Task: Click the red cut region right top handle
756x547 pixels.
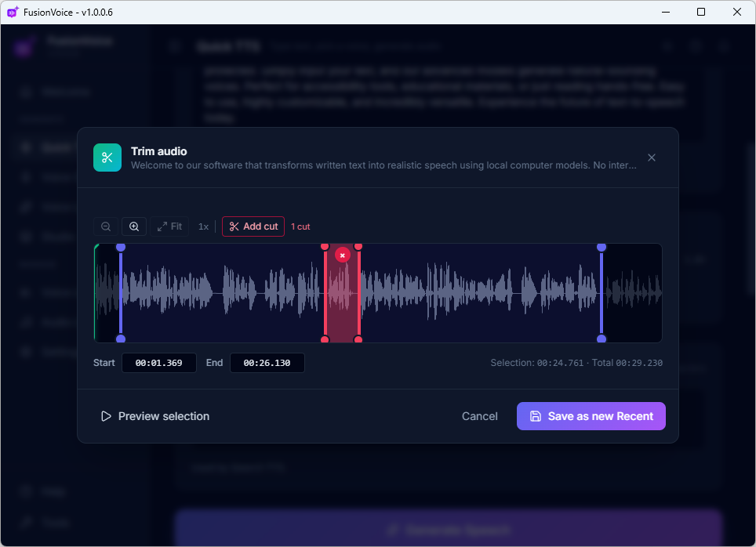Action: pos(358,247)
